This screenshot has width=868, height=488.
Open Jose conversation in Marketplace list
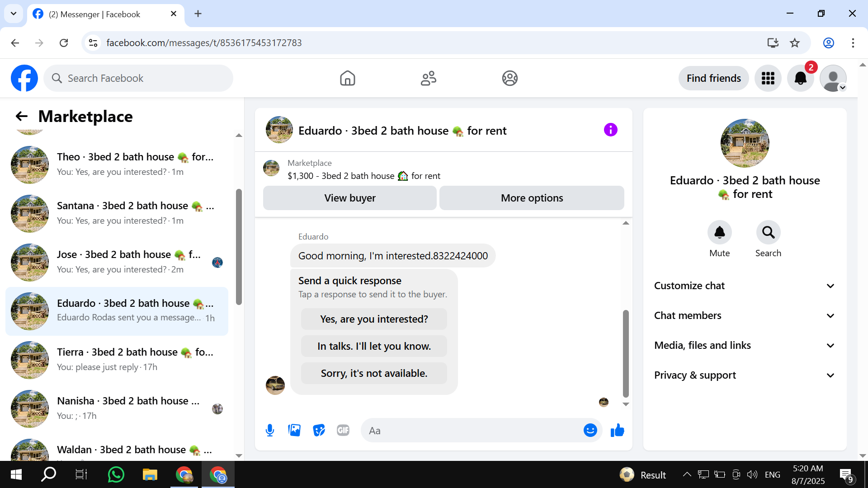(x=117, y=262)
